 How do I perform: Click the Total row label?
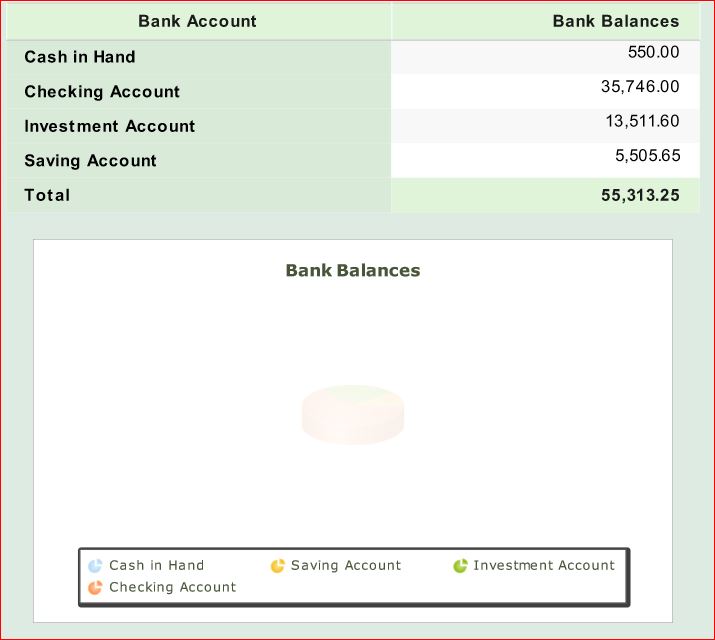click(47, 195)
